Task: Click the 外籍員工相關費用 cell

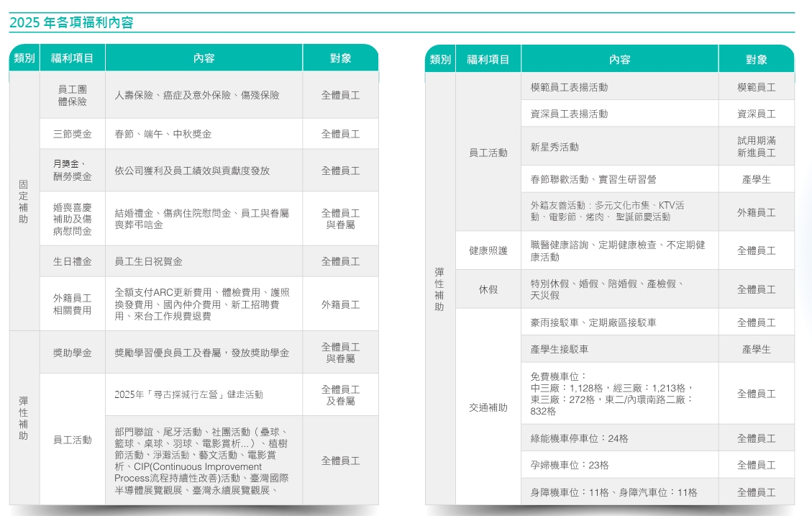Action: tap(72, 302)
